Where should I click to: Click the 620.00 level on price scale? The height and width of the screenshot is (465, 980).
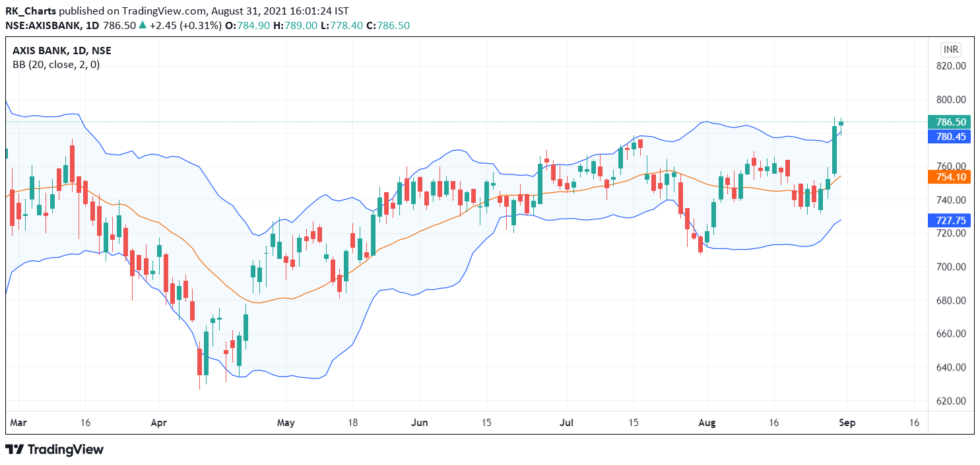point(951,401)
